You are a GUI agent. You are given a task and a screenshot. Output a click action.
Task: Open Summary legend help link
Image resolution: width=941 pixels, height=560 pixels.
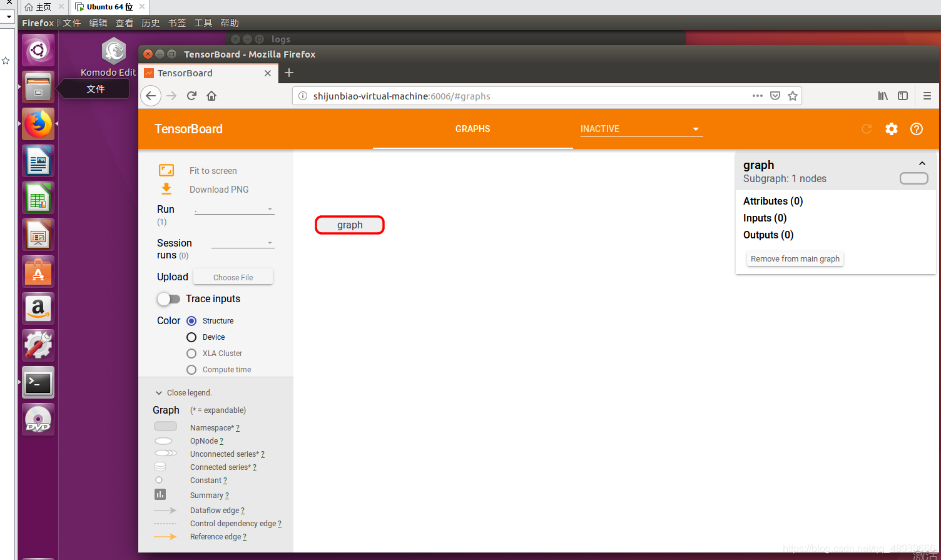227,496
